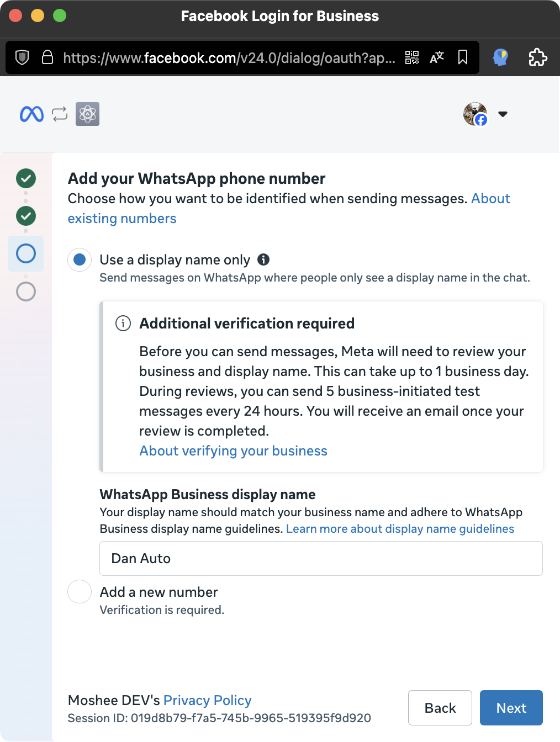560x742 pixels.
Task: Click the URL address bar text
Action: pyautogui.click(x=229, y=57)
